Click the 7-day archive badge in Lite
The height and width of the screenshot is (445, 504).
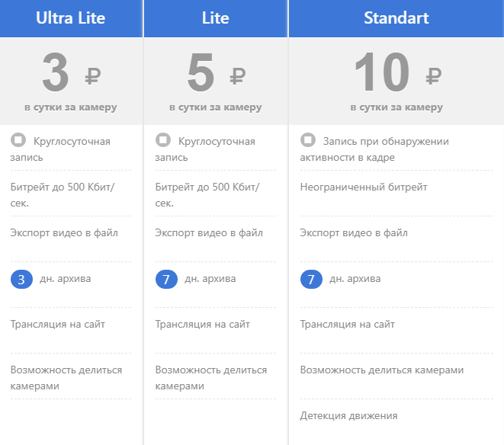[x=166, y=280]
